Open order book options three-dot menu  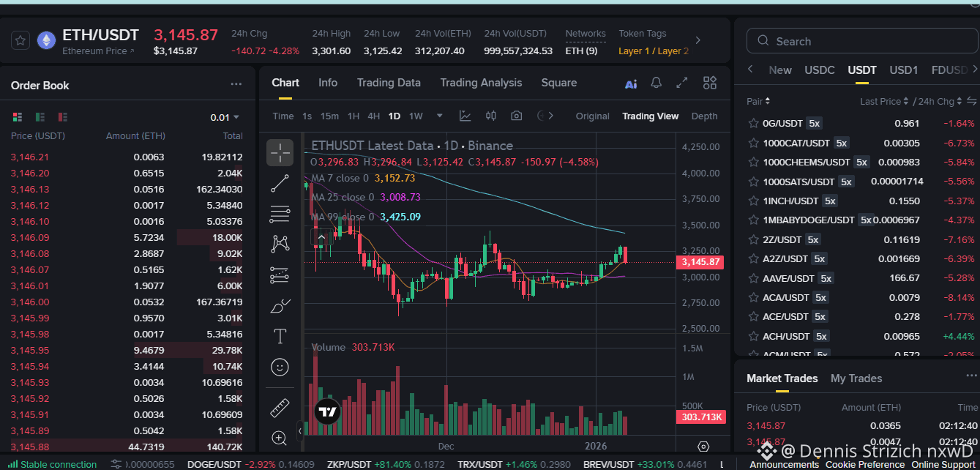click(236, 85)
